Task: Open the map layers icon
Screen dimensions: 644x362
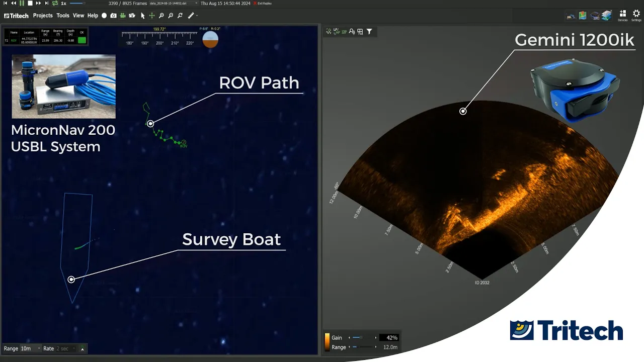Action: (607, 16)
